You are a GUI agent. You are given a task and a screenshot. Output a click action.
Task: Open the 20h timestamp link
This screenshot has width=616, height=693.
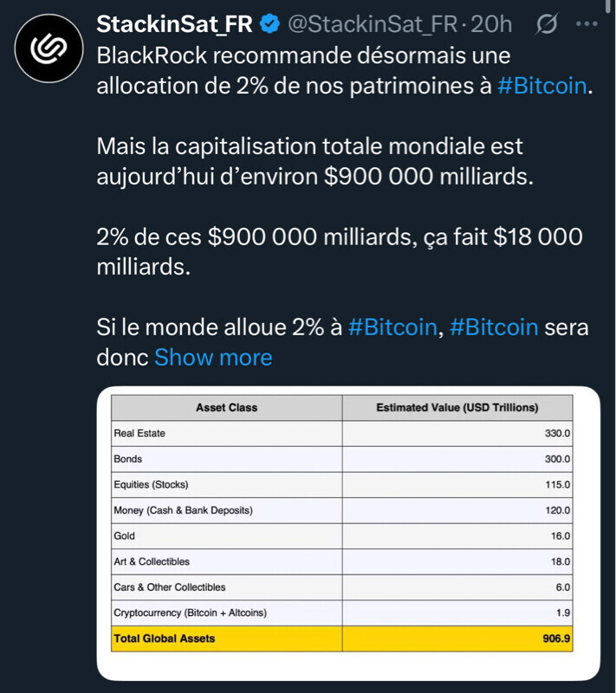(491, 24)
